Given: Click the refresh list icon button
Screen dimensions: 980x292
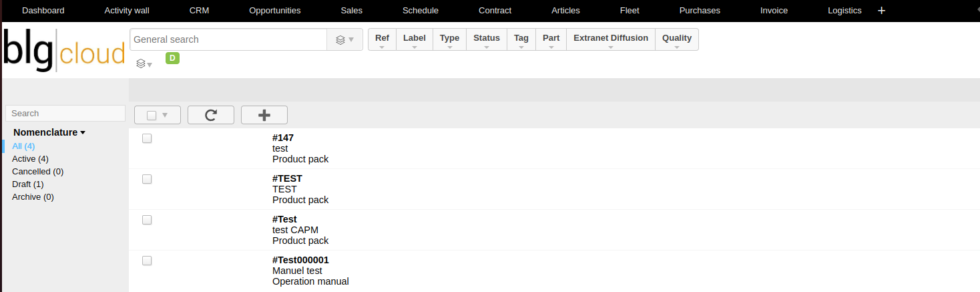Looking at the screenshot, I should 211,115.
